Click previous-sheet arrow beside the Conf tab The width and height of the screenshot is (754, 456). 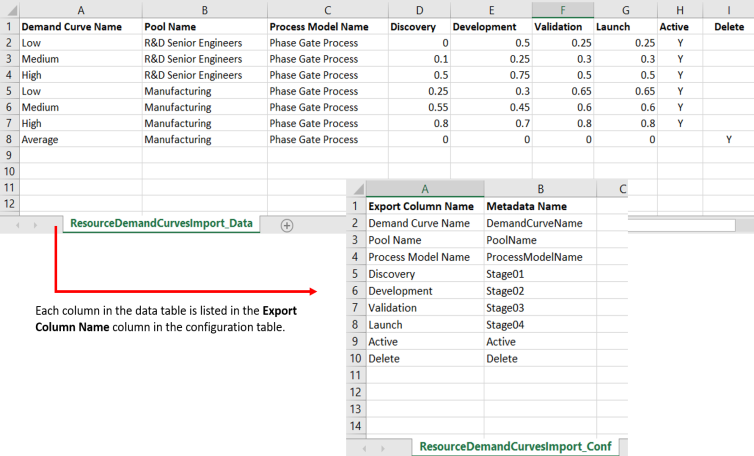click(x=364, y=448)
